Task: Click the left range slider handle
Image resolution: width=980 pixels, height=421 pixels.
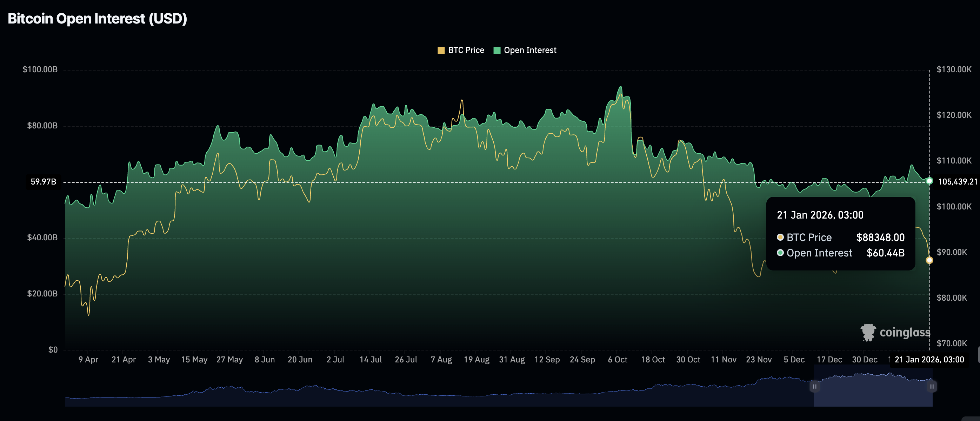Action: [x=814, y=386]
